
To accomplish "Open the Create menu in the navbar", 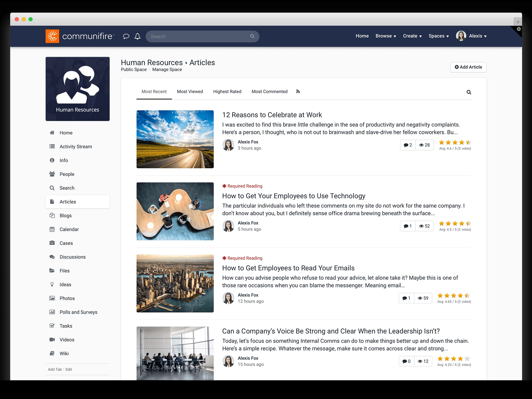I will (x=412, y=36).
